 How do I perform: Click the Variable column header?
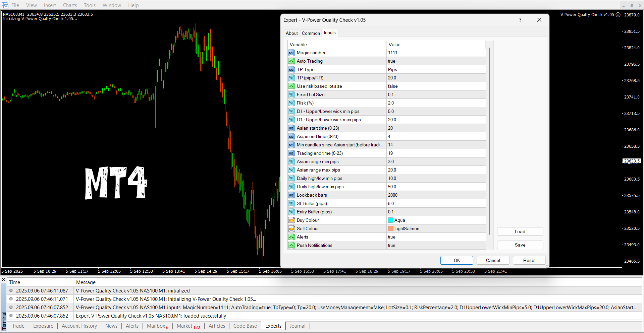click(x=337, y=45)
